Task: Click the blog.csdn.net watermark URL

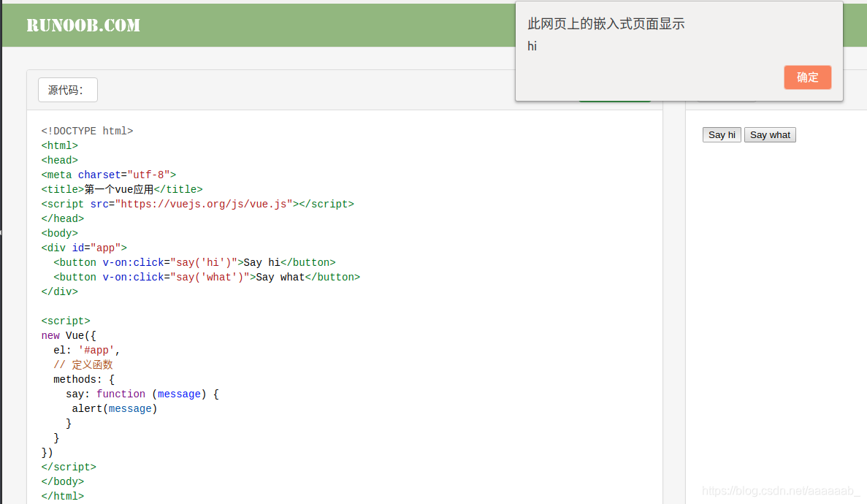Action: [780, 492]
